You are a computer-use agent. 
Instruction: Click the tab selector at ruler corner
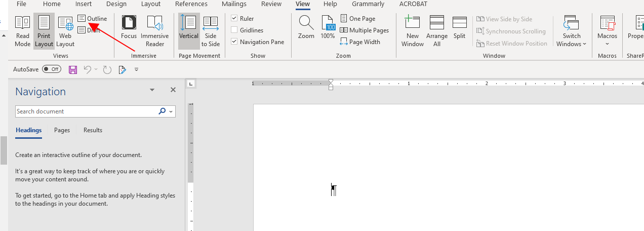tap(190, 84)
